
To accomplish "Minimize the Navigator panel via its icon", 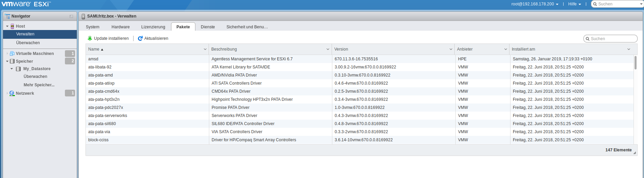I will 71,16.
